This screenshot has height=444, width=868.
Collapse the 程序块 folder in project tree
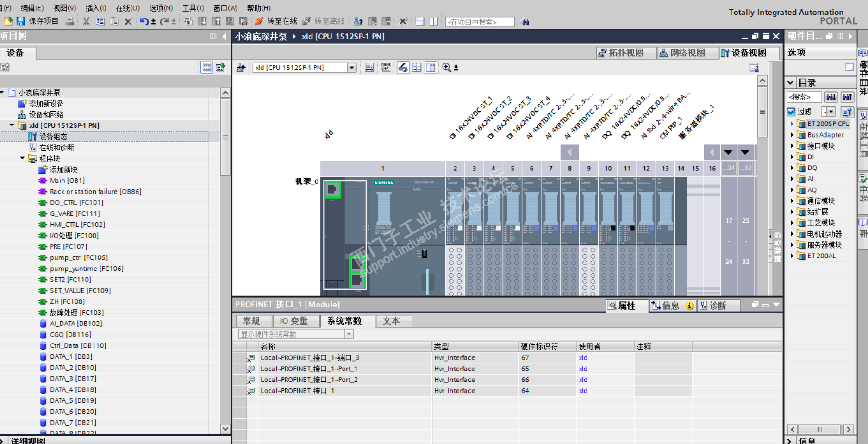pyautogui.click(x=22, y=158)
